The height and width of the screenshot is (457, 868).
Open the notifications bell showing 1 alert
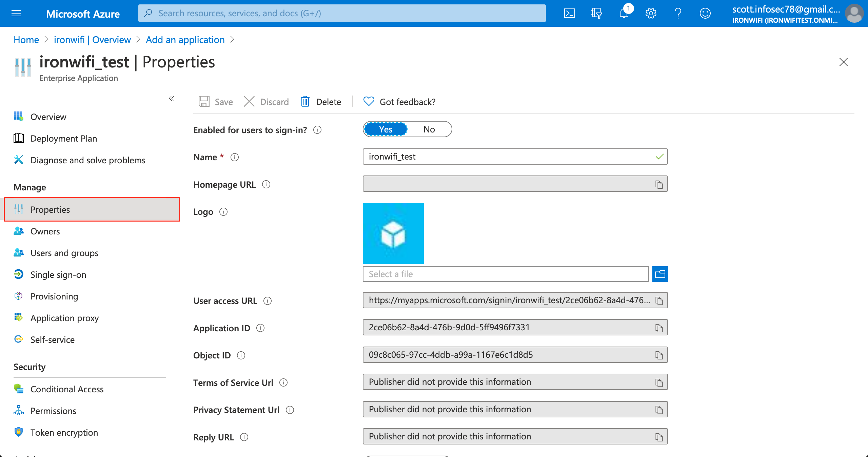pyautogui.click(x=623, y=14)
